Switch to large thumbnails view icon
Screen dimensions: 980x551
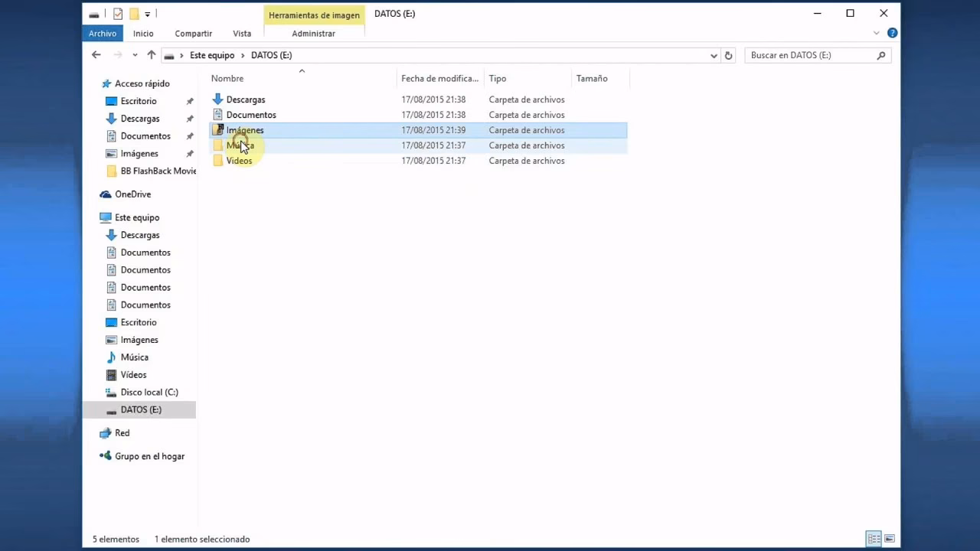pos(890,539)
